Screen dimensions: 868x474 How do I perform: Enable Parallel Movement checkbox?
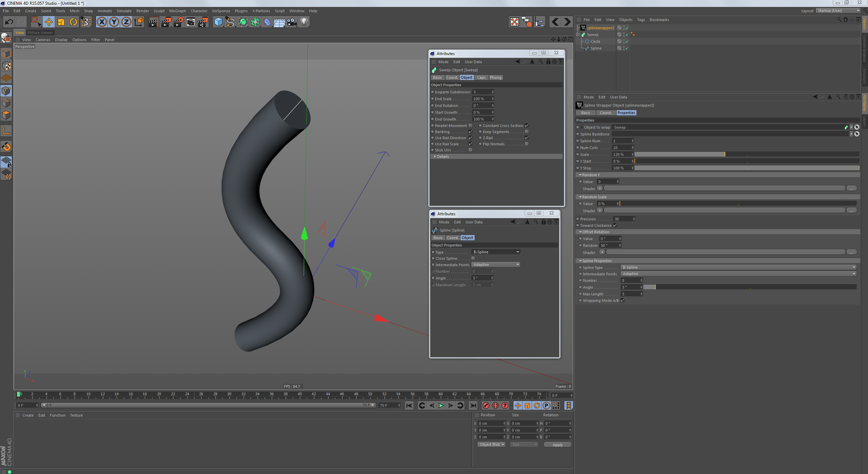click(470, 126)
